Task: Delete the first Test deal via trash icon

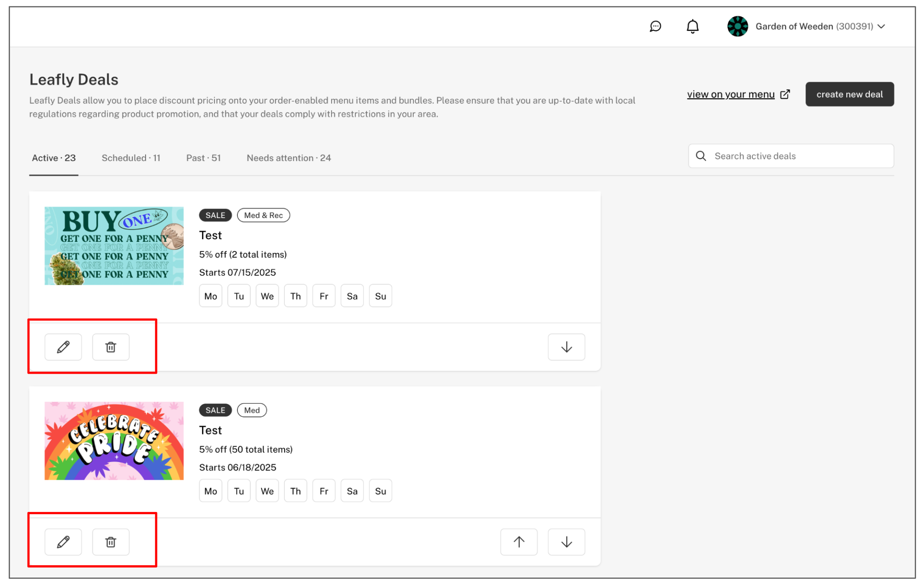Action: [111, 347]
